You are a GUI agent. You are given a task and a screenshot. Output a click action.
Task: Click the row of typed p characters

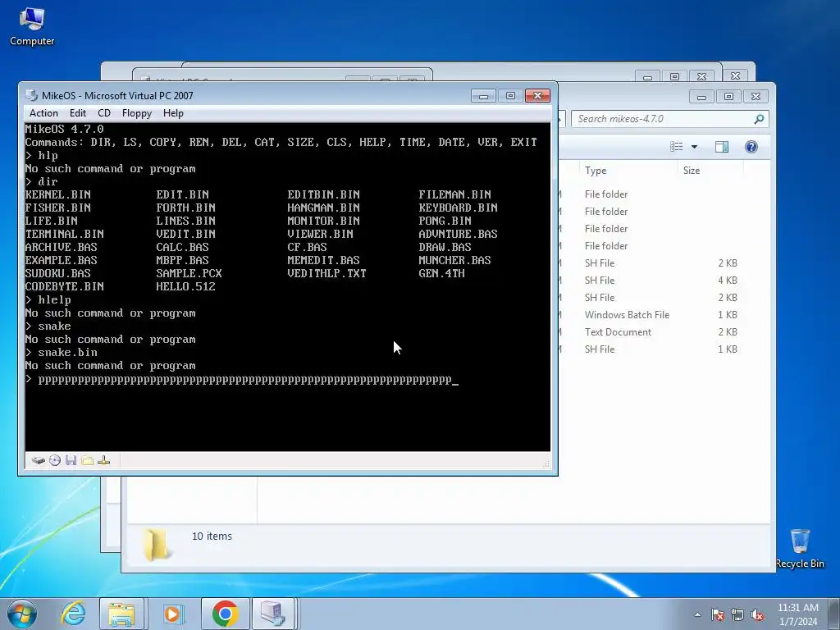click(x=244, y=380)
